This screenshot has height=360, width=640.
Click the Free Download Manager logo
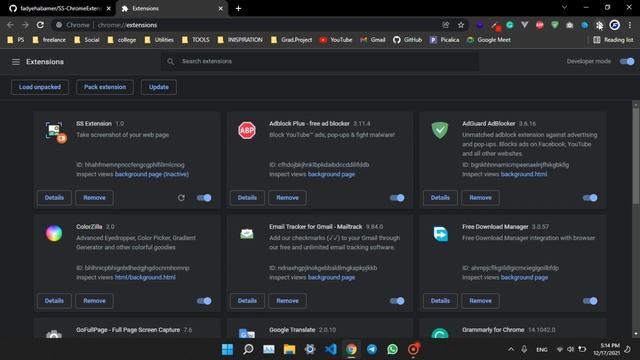[x=440, y=234]
